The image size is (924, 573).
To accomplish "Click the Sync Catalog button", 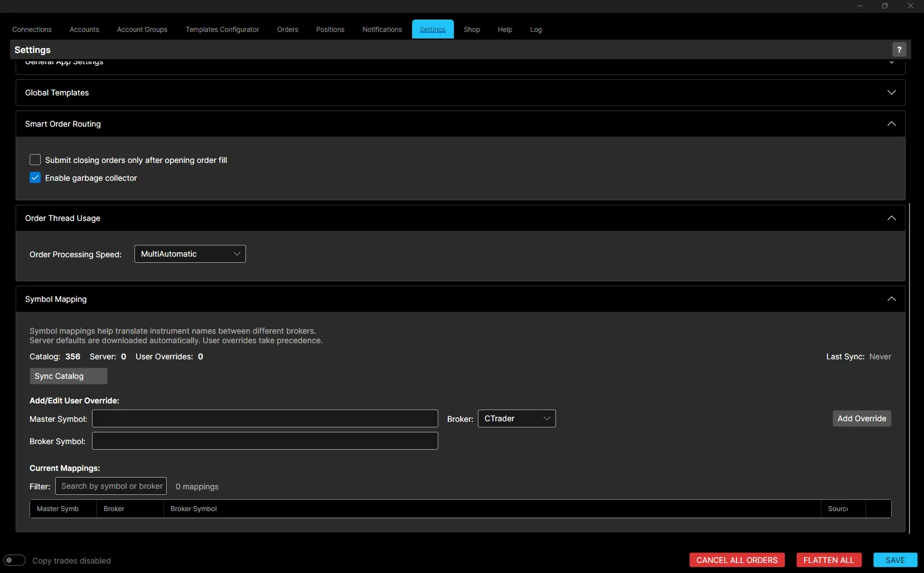I will coord(68,376).
